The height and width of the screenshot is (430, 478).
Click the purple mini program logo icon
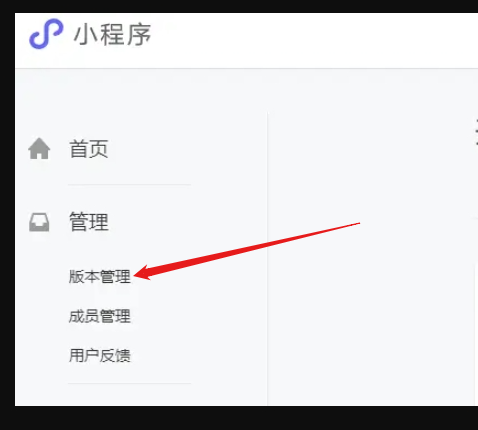coord(46,34)
